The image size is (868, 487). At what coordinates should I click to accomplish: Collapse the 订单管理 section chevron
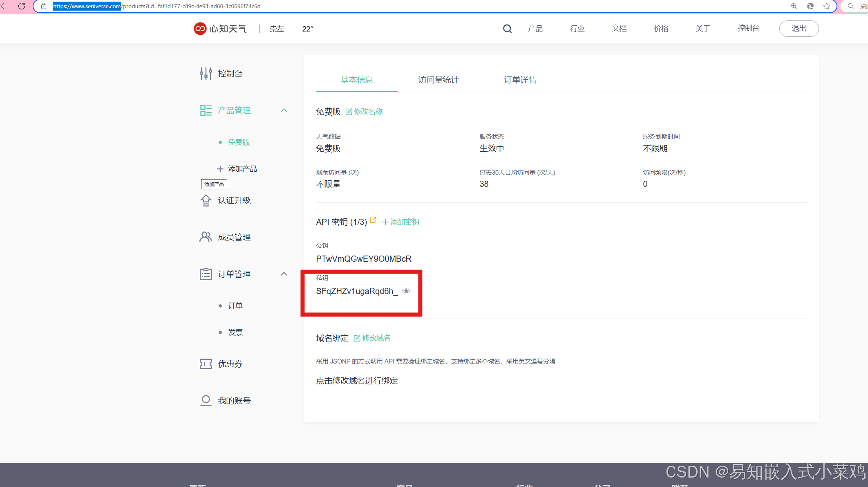coord(284,274)
